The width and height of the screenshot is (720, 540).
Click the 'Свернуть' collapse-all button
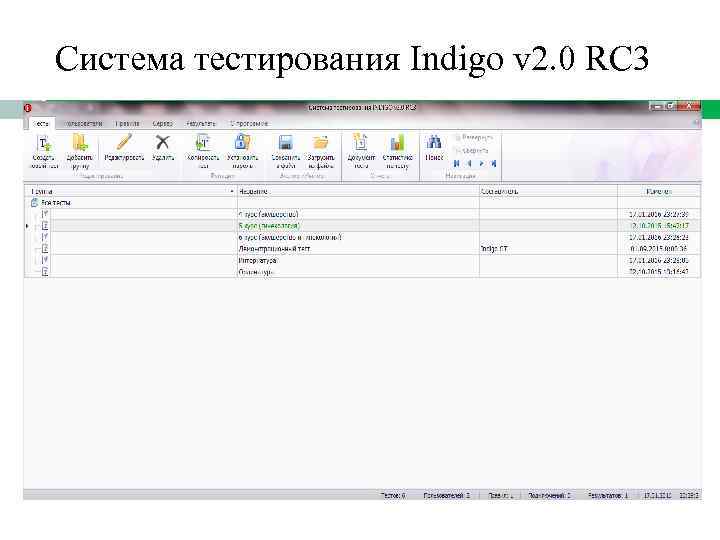click(471, 150)
